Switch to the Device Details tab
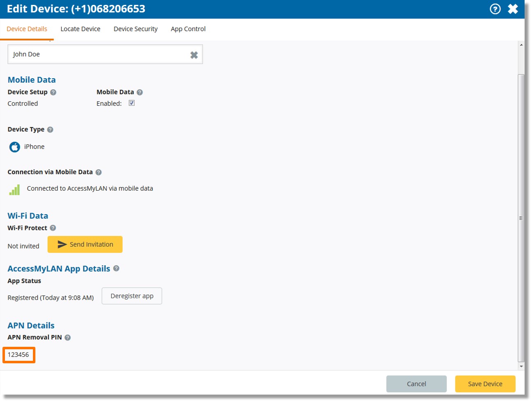This screenshot has height=402, width=532. click(27, 29)
